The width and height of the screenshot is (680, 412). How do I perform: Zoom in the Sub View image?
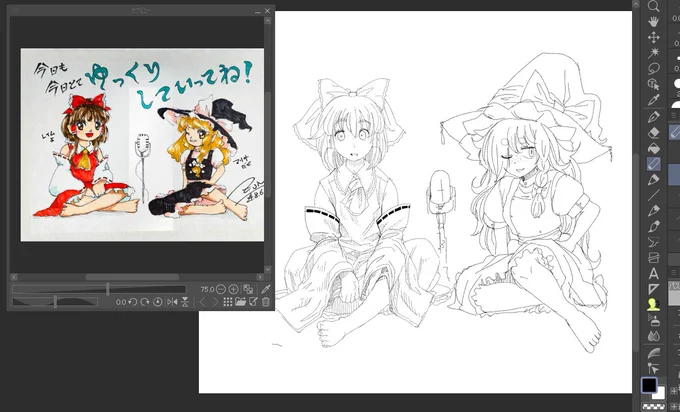pos(233,289)
